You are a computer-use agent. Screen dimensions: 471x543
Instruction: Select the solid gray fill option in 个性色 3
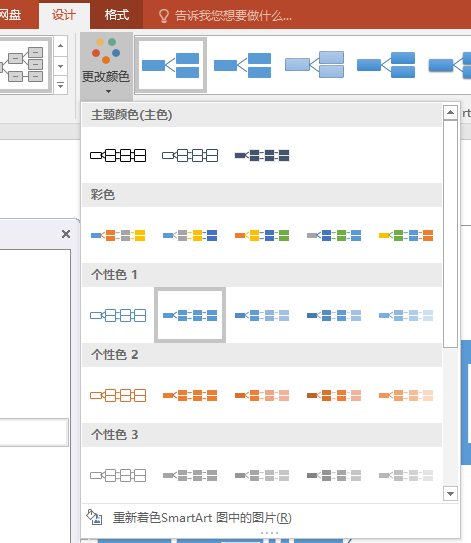pyautogui.click(x=190, y=475)
